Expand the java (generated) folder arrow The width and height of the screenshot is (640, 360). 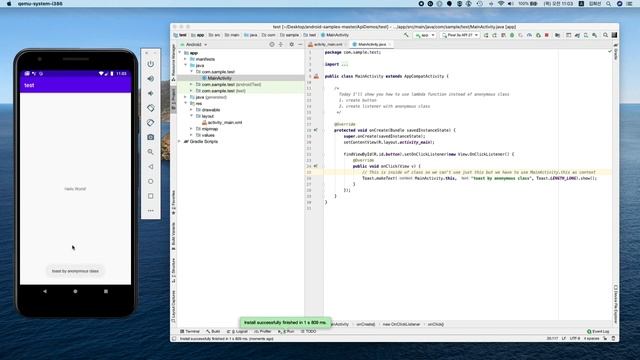click(186, 97)
